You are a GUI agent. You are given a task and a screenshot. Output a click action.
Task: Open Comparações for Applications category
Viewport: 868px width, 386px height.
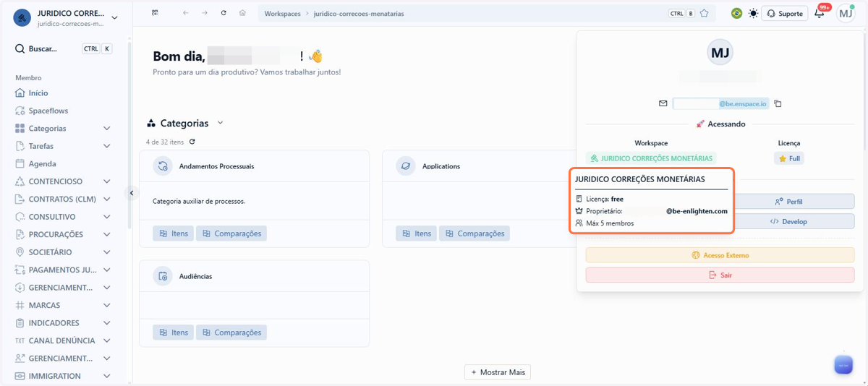click(475, 233)
